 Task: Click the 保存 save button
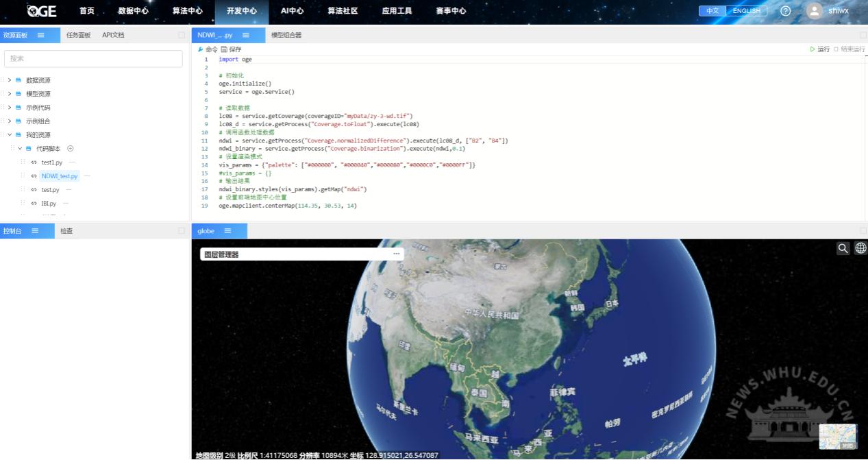[231, 49]
